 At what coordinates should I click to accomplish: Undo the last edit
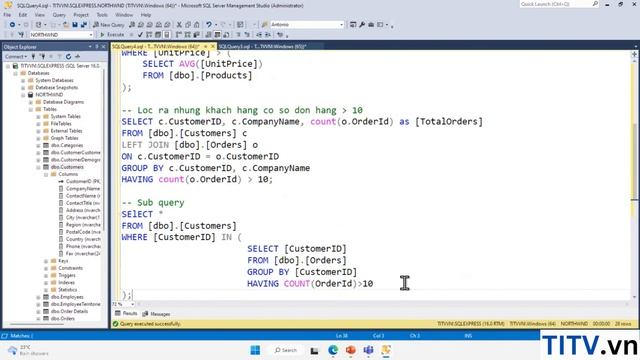pos(209,24)
